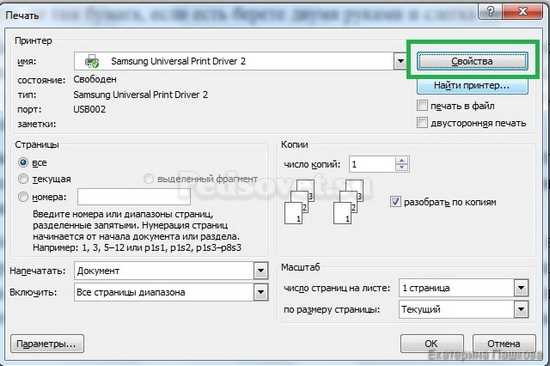Decrease number of copies with down arrow
Viewport: 550px width, 366px height.
[402, 168]
